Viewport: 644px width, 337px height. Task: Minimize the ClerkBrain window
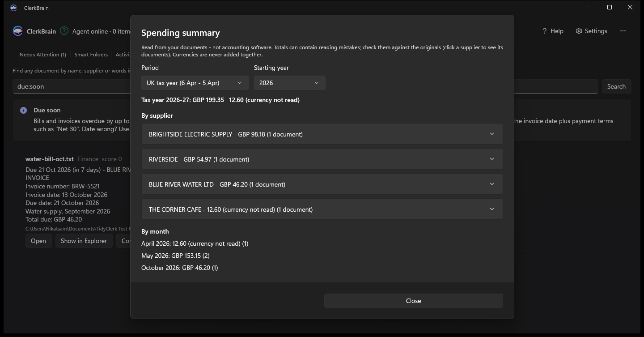(x=589, y=8)
